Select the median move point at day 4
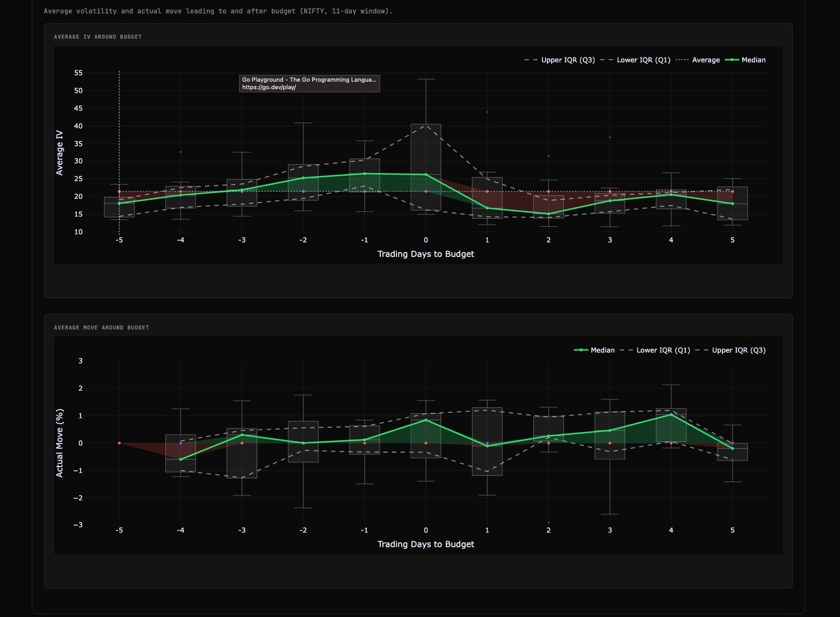The width and height of the screenshot is (840, 617). point(671,414)
